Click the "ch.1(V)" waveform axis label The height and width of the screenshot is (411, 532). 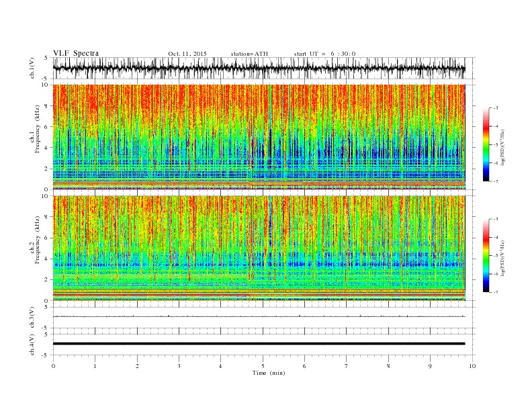click(x=32, y=68)
